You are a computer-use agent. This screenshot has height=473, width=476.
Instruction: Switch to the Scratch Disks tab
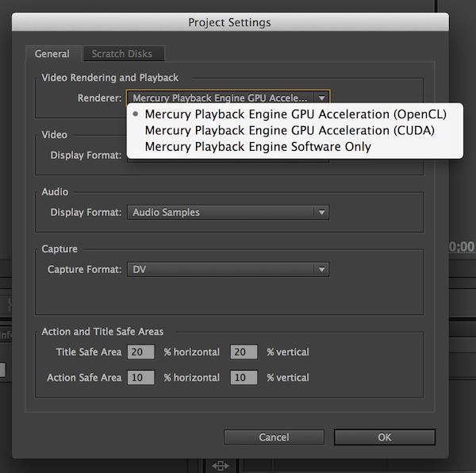coord(124,54)
